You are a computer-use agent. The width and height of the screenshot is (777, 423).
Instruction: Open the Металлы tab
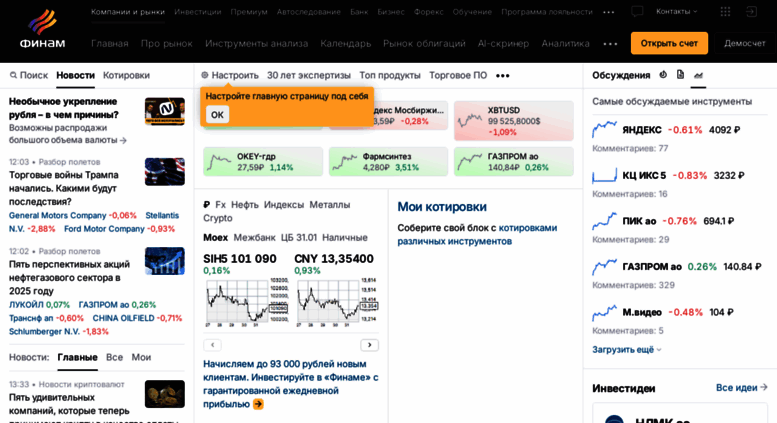[330, 205]
